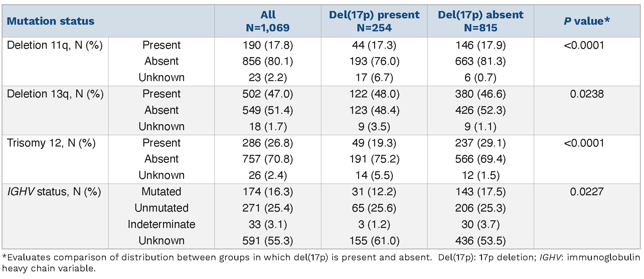
Task: Select the 'Deletion 11q, N (%)' row label
Action: 55,45
